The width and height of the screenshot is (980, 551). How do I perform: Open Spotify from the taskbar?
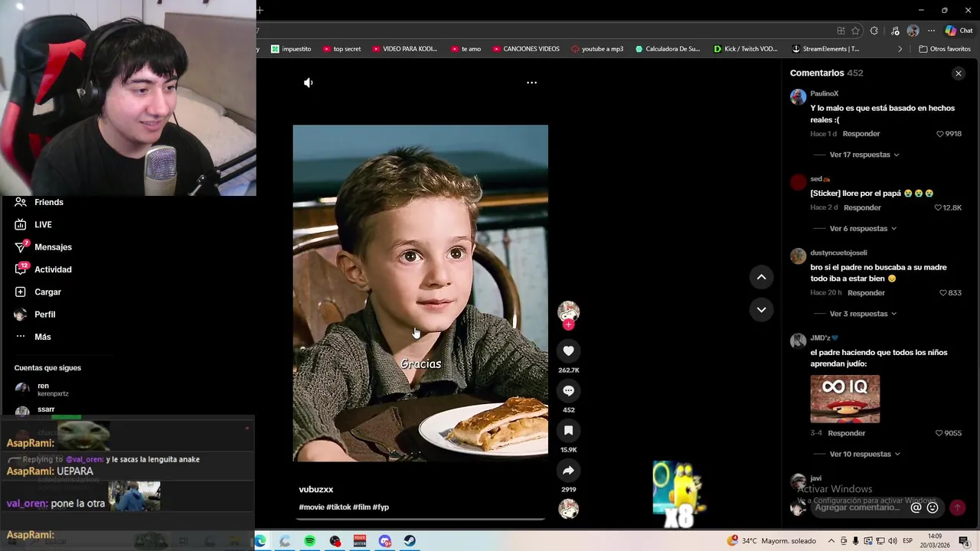pos(309,541)
